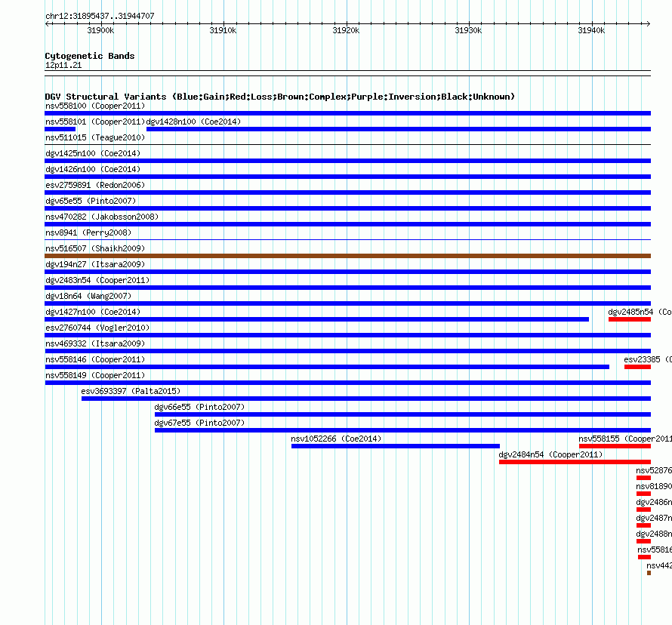Click red bar under esv23385
Screen dimensions: 672x625
[638, 367]
